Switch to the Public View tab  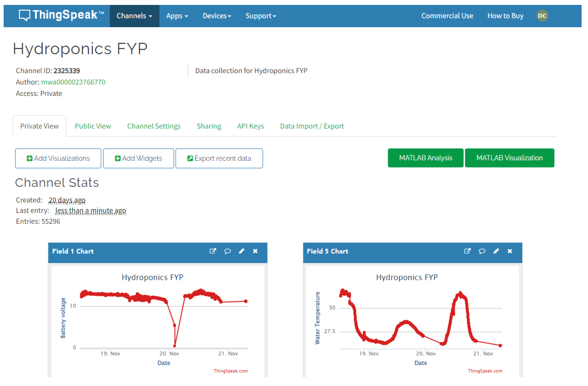tap(93, 126)
